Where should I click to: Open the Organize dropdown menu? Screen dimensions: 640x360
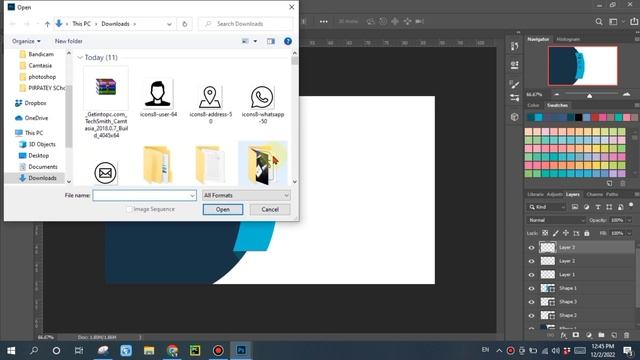coord(26,41)
